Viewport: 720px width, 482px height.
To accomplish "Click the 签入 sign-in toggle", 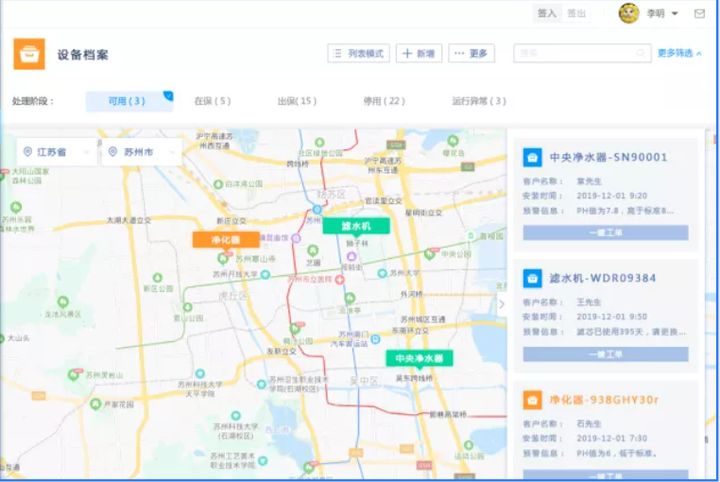I will (x=547, y=14).
